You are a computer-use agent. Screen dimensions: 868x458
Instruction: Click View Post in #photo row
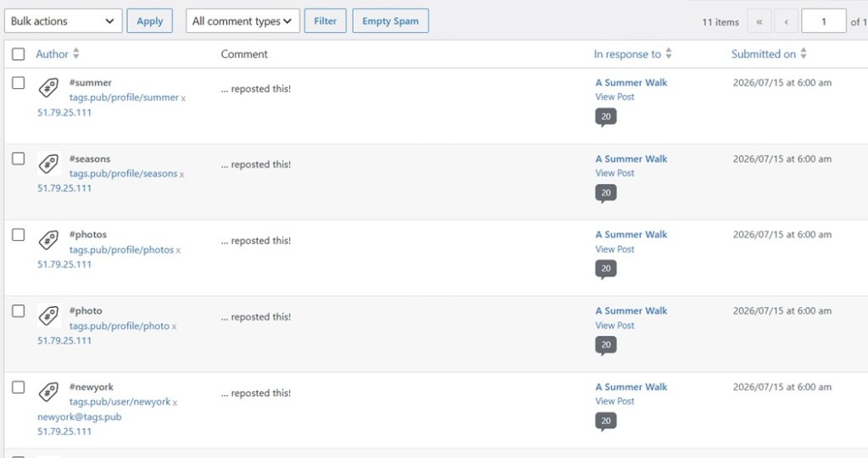(615, 325)
